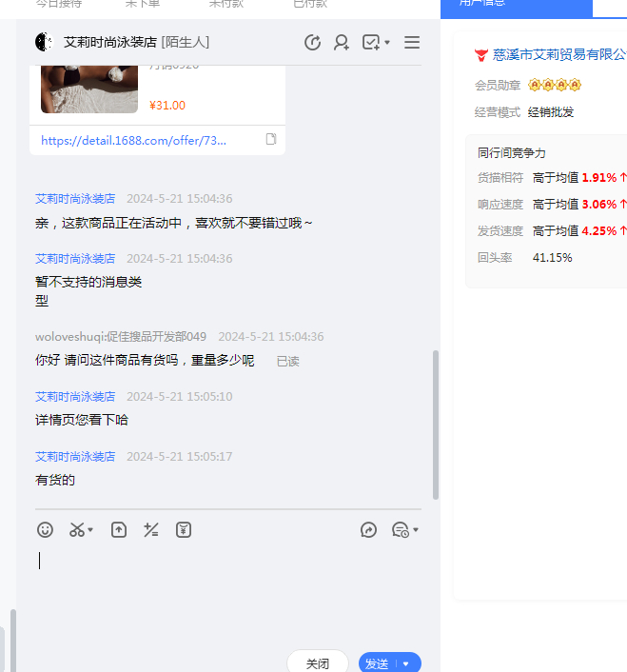
Task: Click the 发货速度 4.25% value
Action: [599, 231]
